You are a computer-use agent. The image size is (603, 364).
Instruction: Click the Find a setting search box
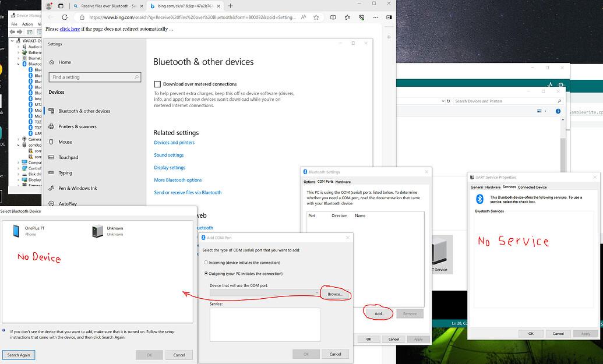(x=95, y=77)
